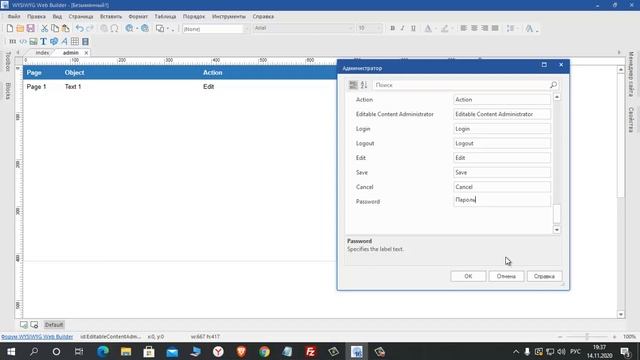Click the Default breakpoint button
The width and height of the screenshot is (640, 360).
[54, 325]
